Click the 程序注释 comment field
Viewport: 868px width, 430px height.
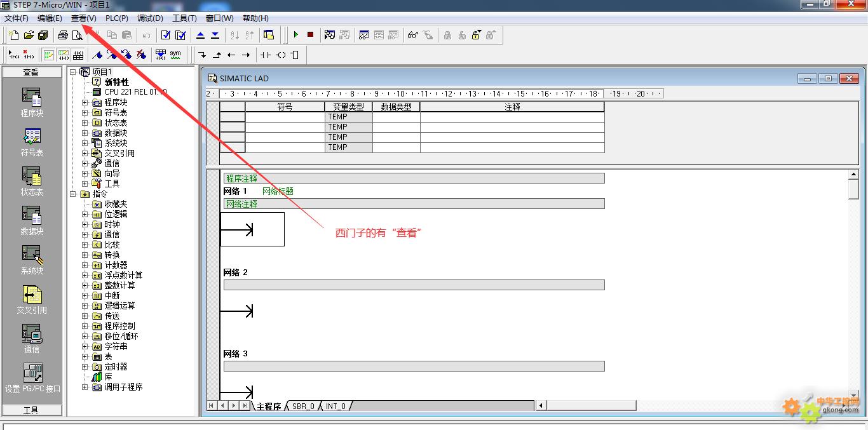(414, 178)
